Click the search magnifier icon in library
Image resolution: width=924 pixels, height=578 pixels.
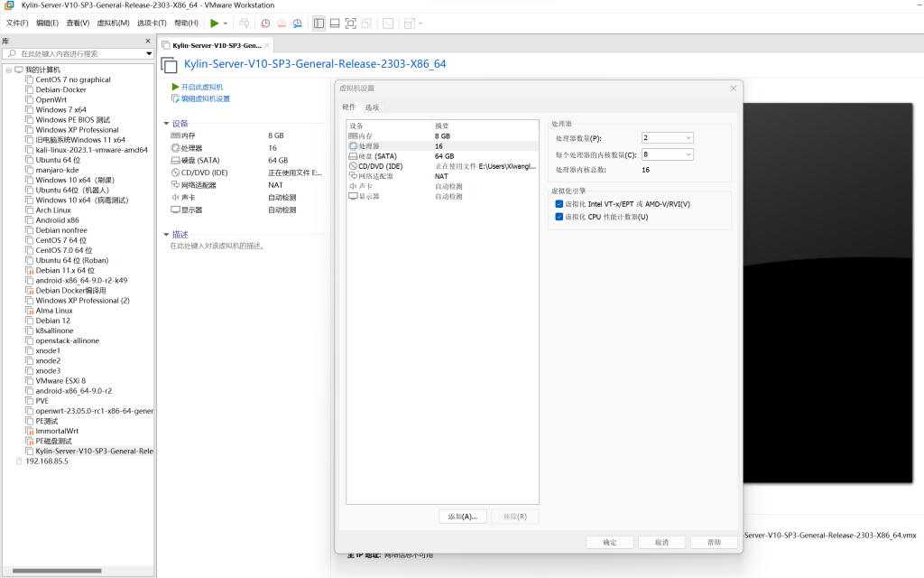point(12,53)
